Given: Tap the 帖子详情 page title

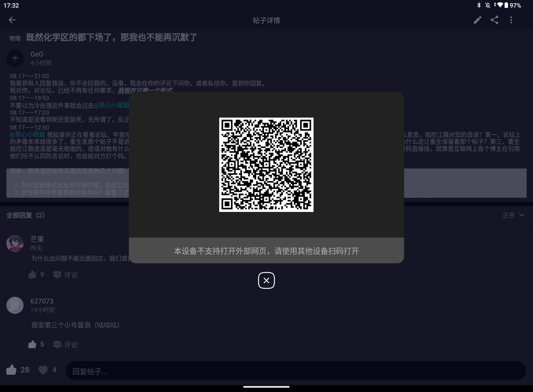Looking at the screenshot, I should pyautogui.click(x=266, y=20).
